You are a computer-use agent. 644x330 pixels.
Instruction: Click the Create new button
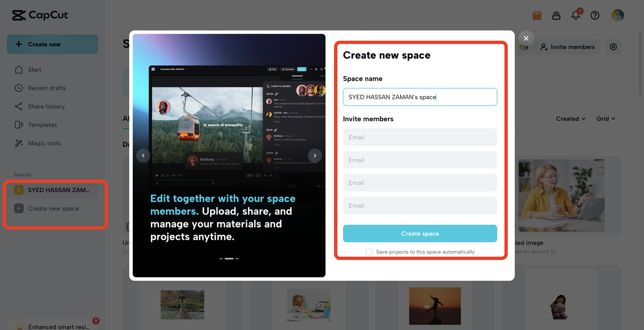click(x=52, y=44)
